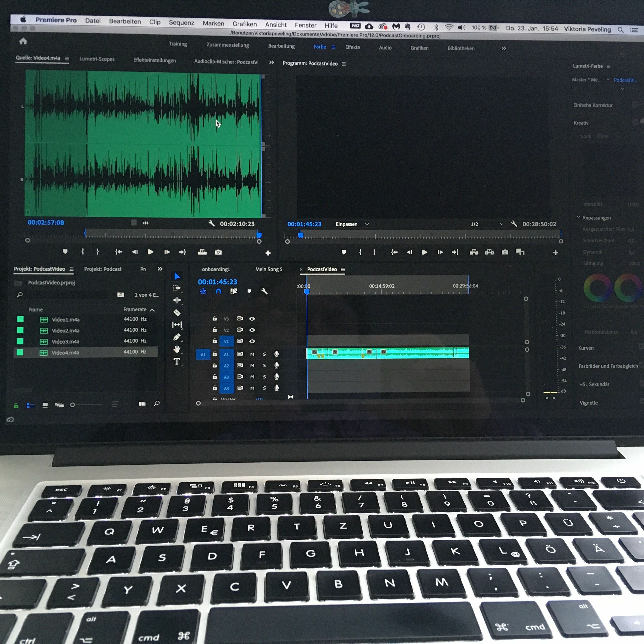Toggle the V1 track output eye
Viewport: 644px width, 644px height.
(x=252, y=341)
